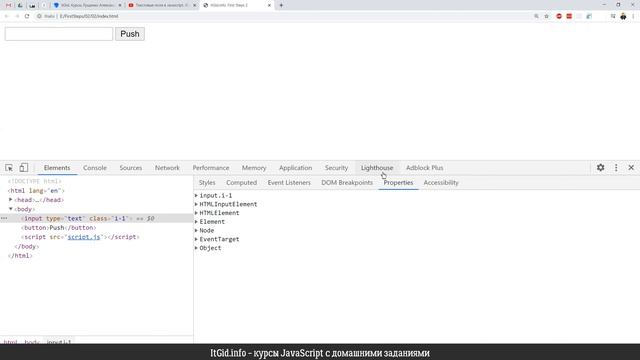640x360 pixels.
Task: Open the script.js link
Action: pos(84,237)
